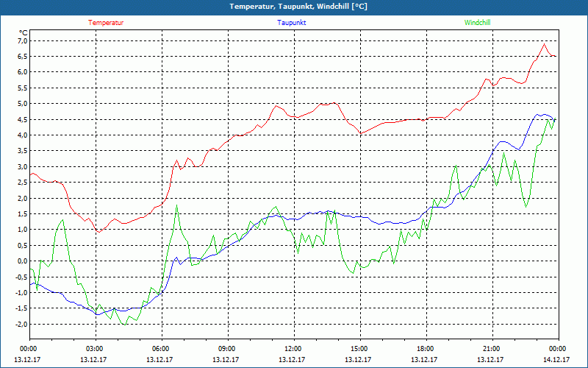This screenshot has height=368, width=588.
Task: Select the 09:00 time axis label
Action: 229,349
